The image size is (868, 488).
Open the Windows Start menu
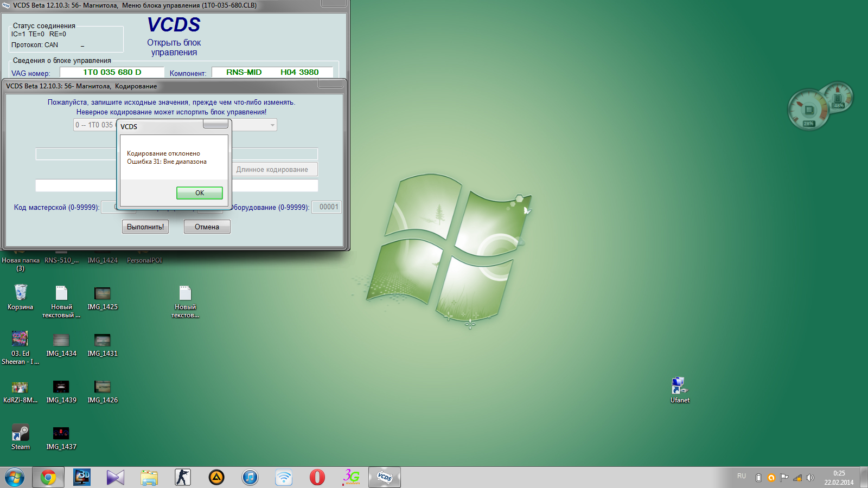pos(15,477)
